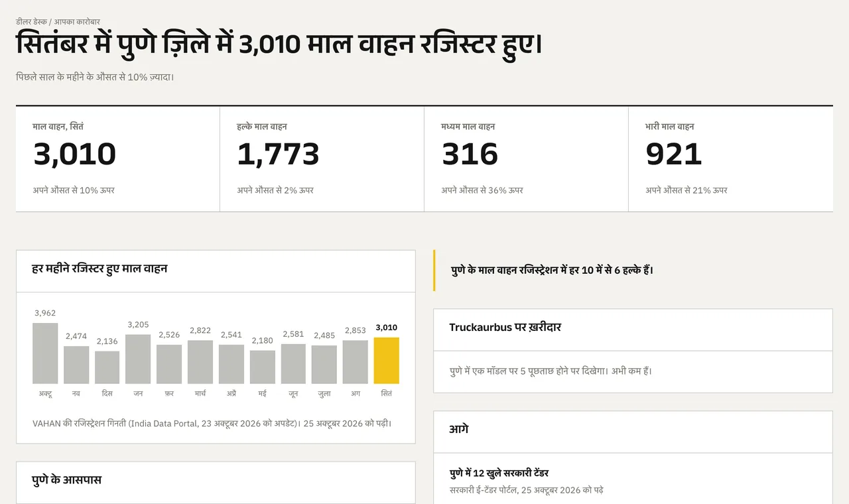Click 'अपने औसत से 36% ऊपर' text
The image size is (849, 504).
482,190
